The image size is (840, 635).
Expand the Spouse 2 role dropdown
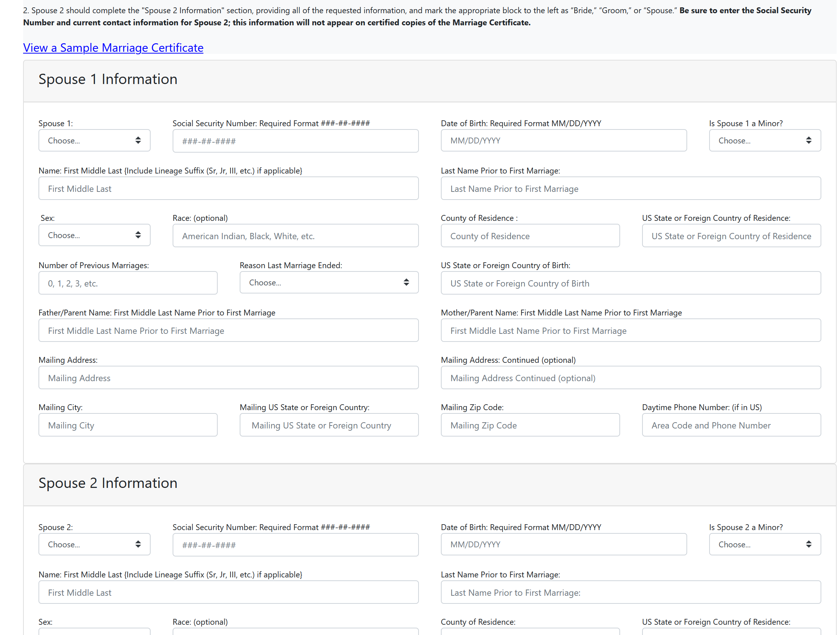coord(94,544)
